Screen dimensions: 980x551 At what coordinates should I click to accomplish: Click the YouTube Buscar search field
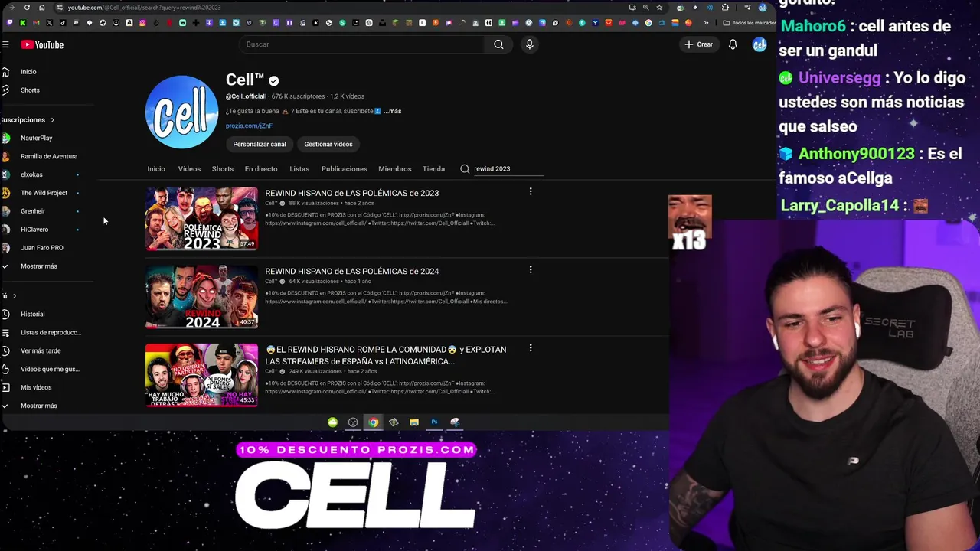[362, 44]
